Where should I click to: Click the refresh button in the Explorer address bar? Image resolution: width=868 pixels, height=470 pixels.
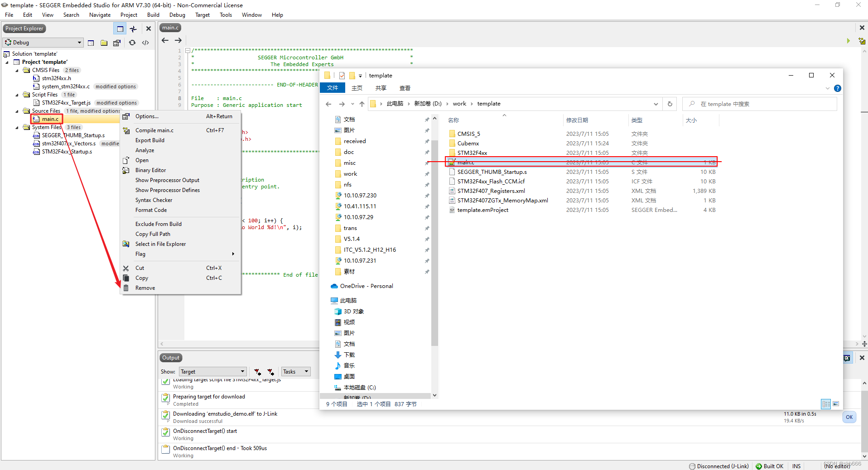click(670, 104)
